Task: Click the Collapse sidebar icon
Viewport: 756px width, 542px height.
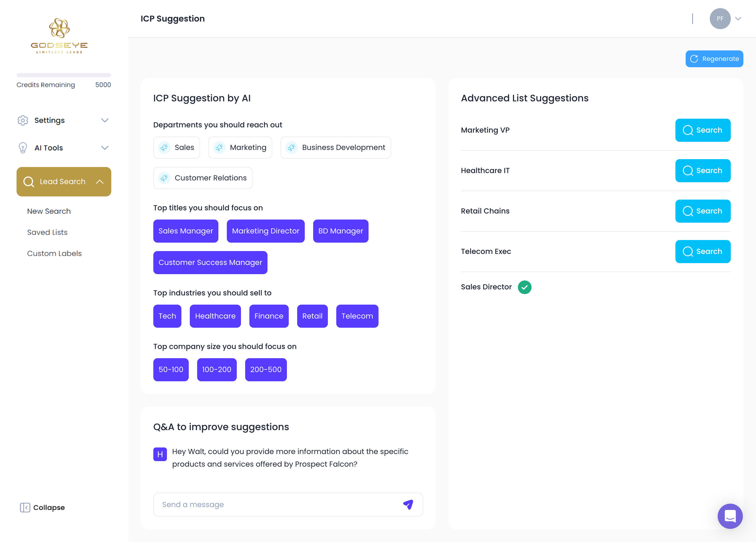Action: click(25, 507)
